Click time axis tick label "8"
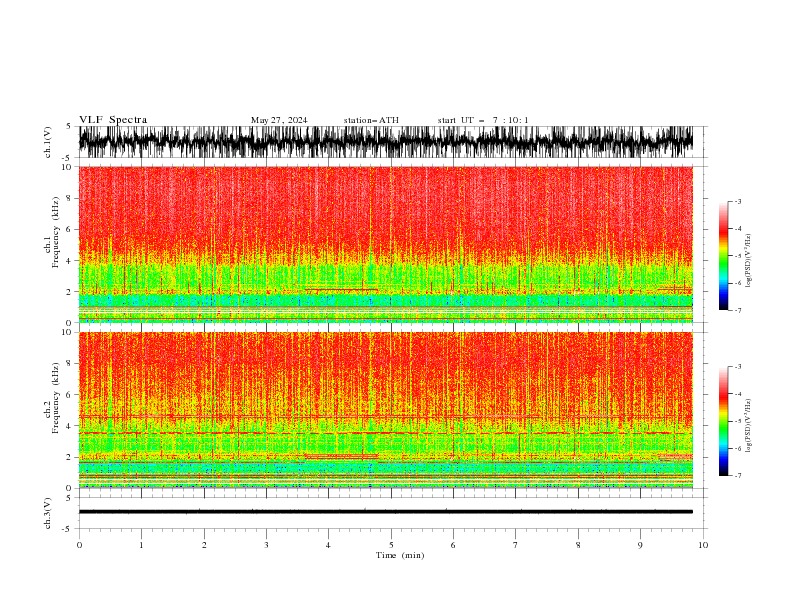 point(578,545)
